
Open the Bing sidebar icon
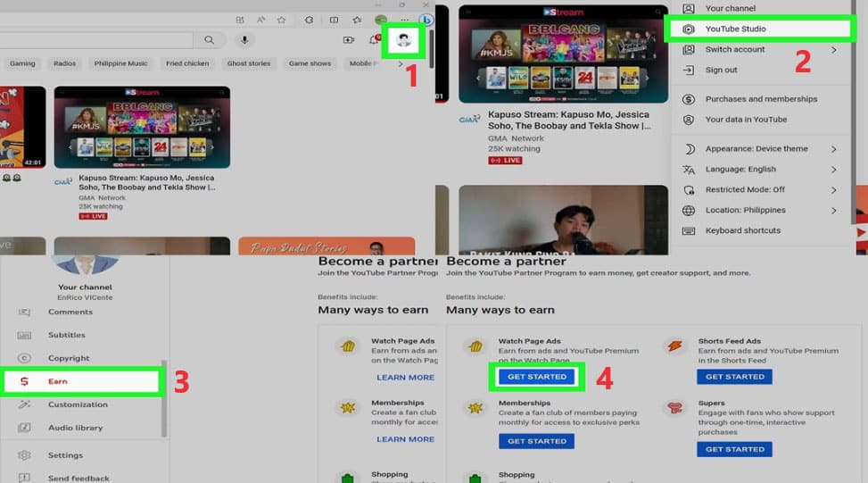coord(426,20)
